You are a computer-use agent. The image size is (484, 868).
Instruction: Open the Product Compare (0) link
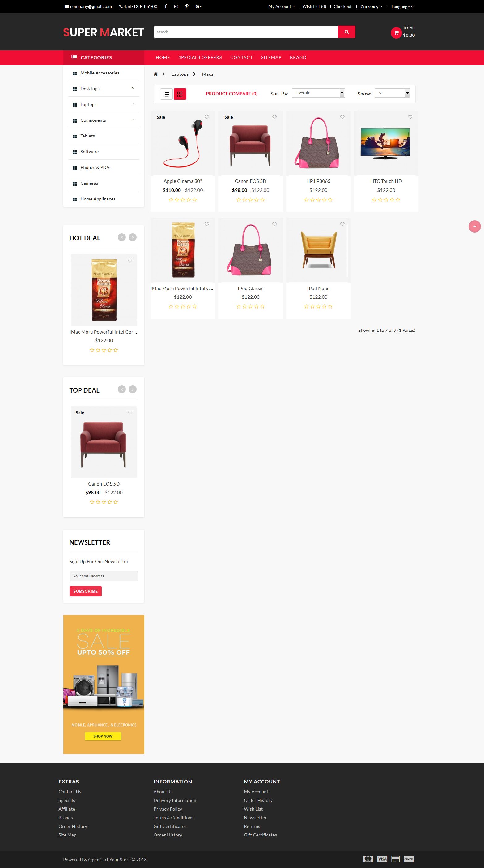(x=231, y=94)
